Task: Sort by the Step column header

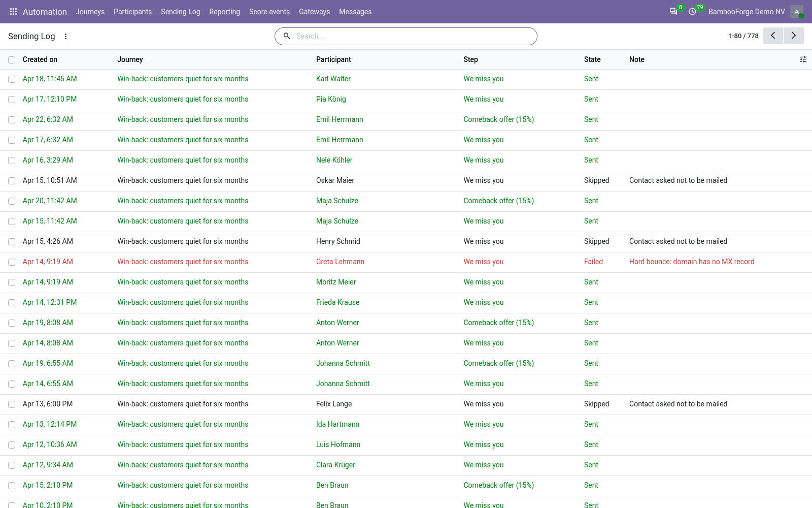Action: tap(470, 59)
